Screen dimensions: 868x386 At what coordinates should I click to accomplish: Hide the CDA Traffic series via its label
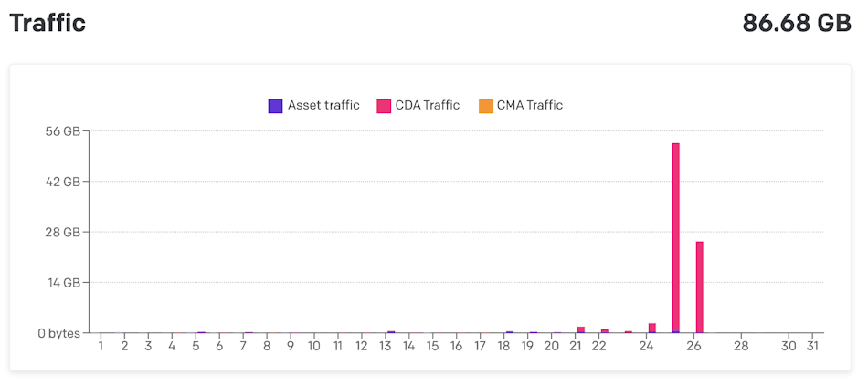[427, 105]
